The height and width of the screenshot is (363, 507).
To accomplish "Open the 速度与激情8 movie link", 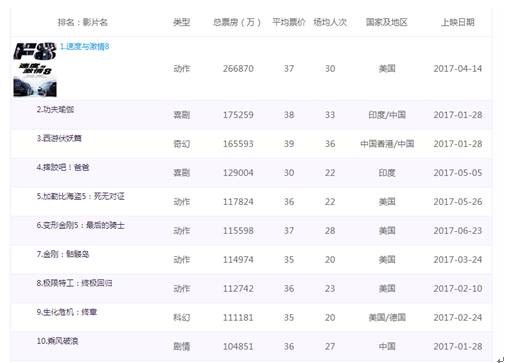I will (x=84, y=46).
